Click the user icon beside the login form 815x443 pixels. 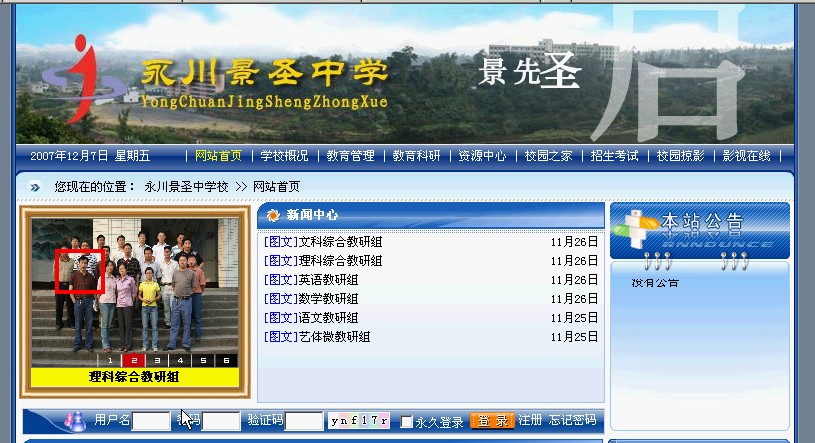[74, 421]
